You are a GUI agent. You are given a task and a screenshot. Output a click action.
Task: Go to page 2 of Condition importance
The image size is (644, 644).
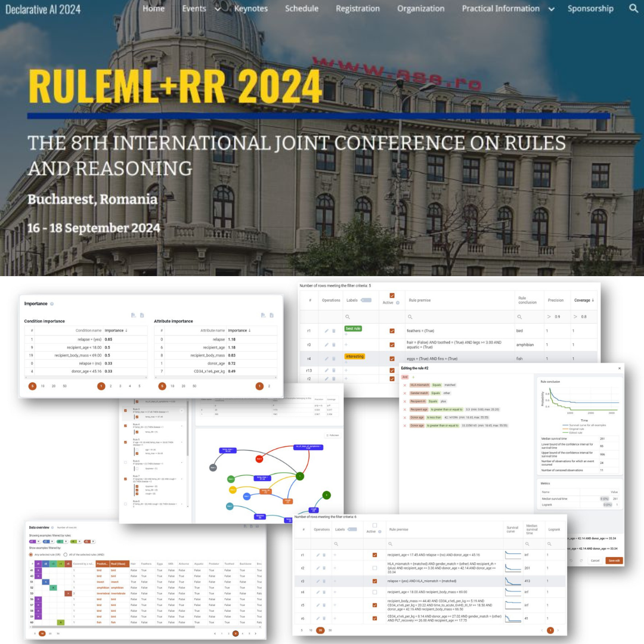click(110, 386)
